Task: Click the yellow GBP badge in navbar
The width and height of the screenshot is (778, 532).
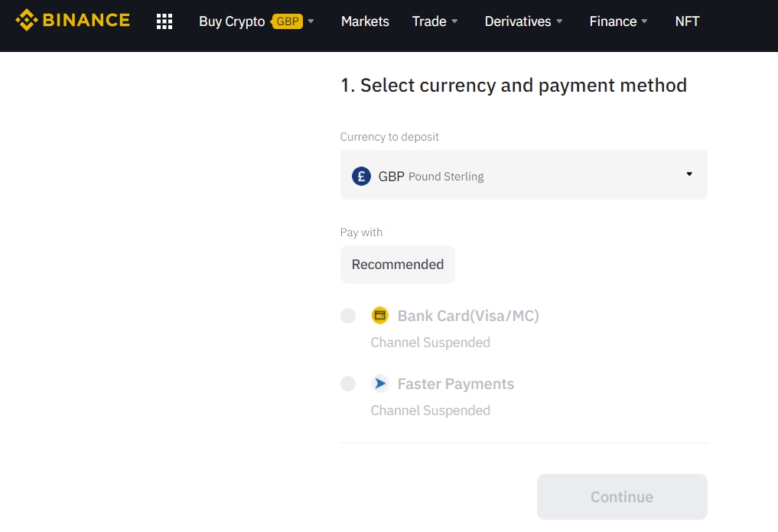Action: 288,21
